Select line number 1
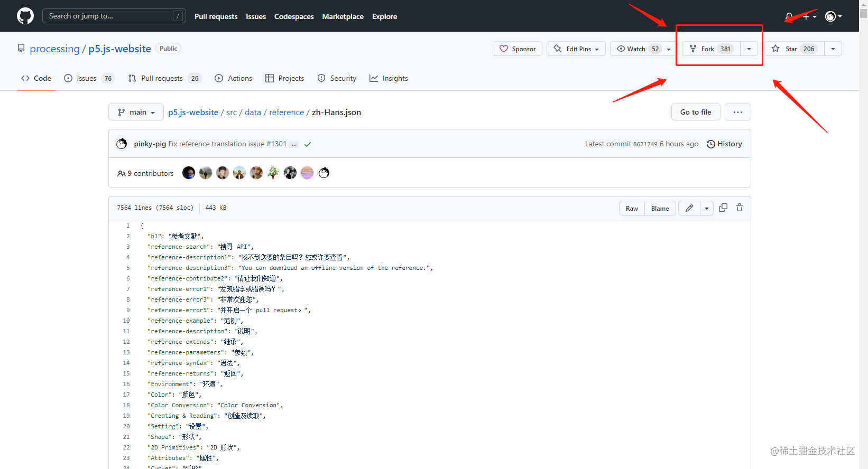This screenshot has width=868, height=469. (x=127, y=226)
